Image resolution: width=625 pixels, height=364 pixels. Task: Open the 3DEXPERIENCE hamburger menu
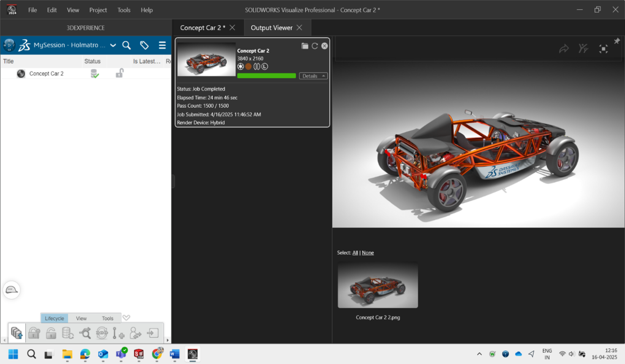pyautogui.click(x=162, y=45)
